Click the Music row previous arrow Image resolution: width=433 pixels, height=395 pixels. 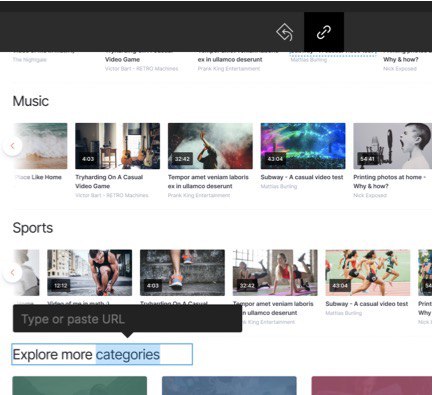[x=12, y=146]
